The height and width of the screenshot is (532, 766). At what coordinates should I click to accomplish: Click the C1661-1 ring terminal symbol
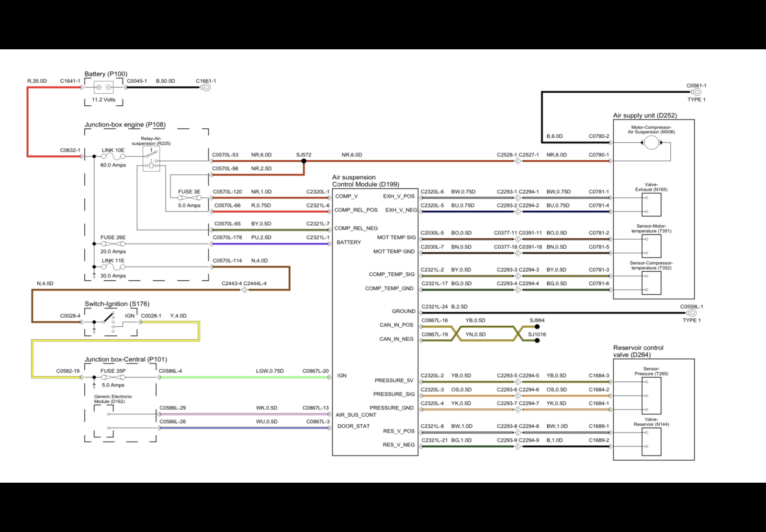[x=206, y=88]
